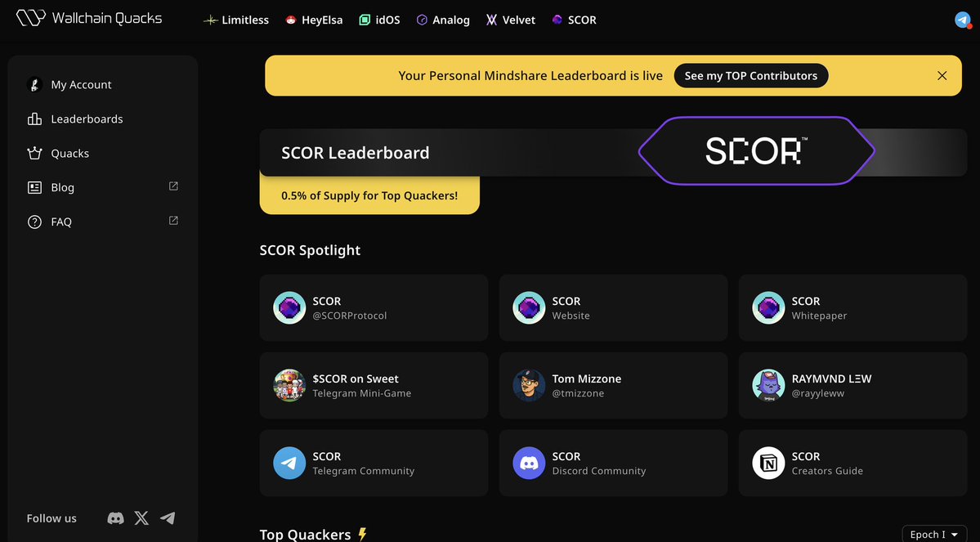Screen dimensions: 980x542
Task: Click the SCOR Leaderboard title text
Action: [x=355, y=153]
